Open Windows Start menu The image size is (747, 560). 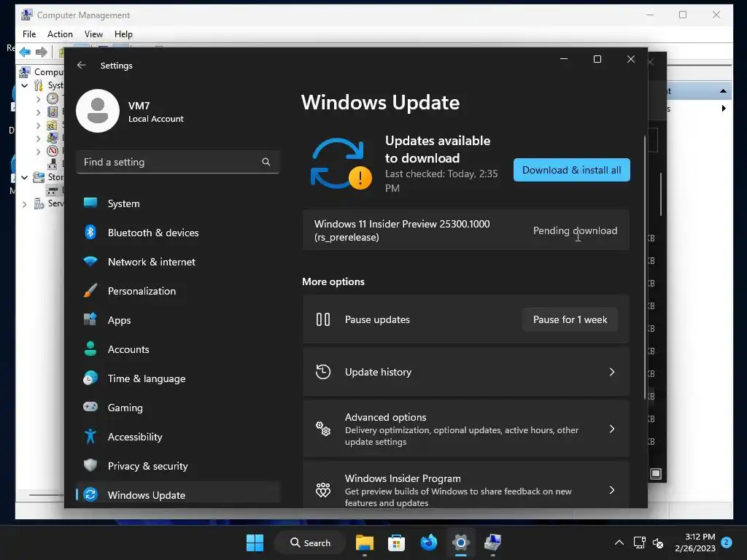[x=255, y=542]
